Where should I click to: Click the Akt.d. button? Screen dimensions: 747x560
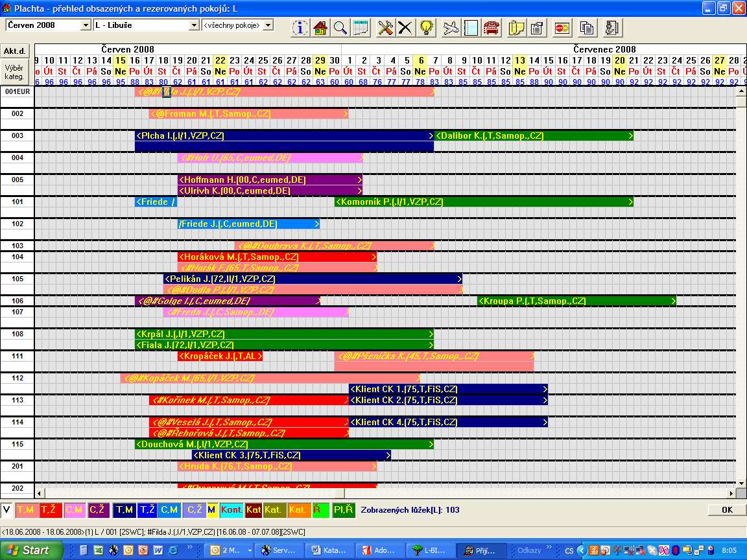[15, 51]
